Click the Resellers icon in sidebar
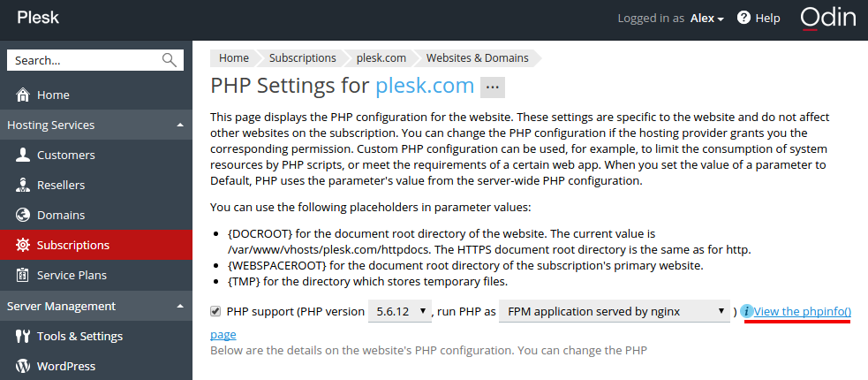The image size is (868, 380). (x=23, y=185)
